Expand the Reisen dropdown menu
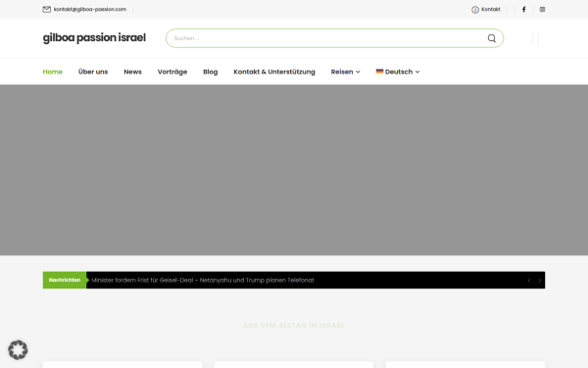The height and width of the screenshot is (368, 588). [345, 72]
